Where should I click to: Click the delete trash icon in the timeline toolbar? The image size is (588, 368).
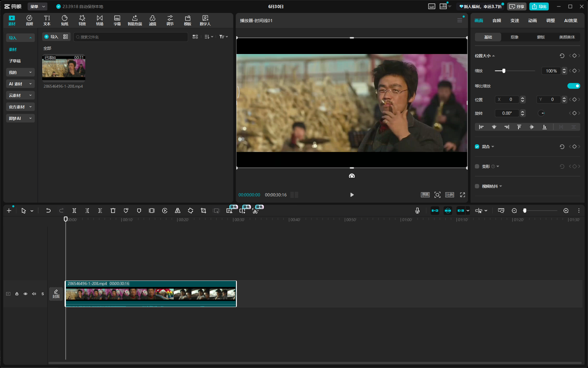113,211
